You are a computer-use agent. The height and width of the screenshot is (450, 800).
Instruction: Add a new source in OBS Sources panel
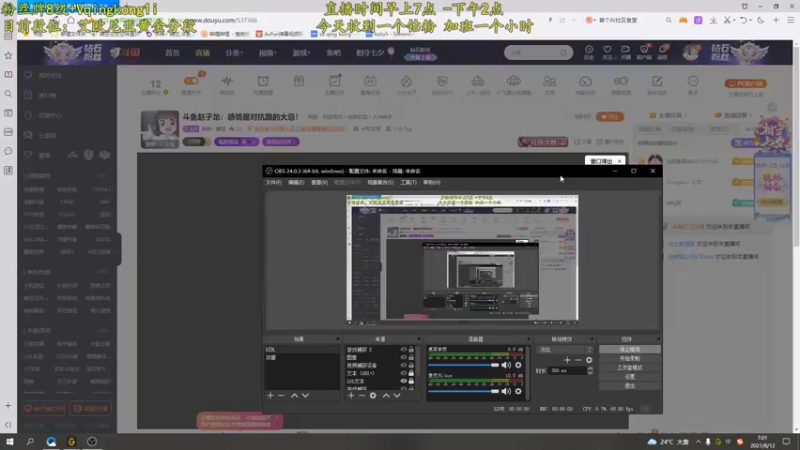(351, 395)
